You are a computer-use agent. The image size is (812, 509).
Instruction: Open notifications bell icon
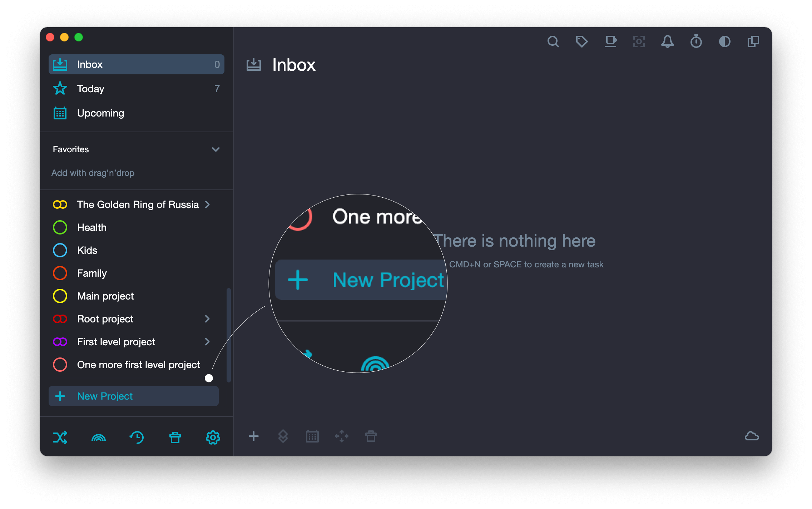(x=667, y=42)
